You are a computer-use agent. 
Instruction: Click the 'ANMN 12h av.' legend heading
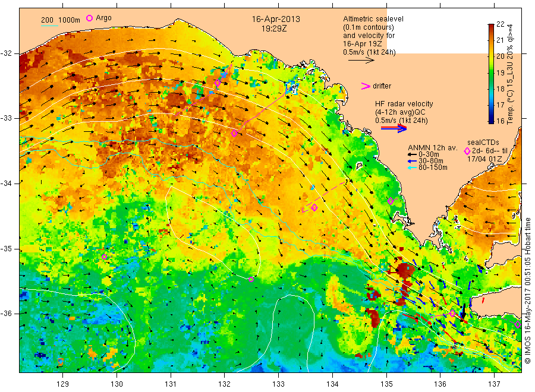tap(432, 148)
